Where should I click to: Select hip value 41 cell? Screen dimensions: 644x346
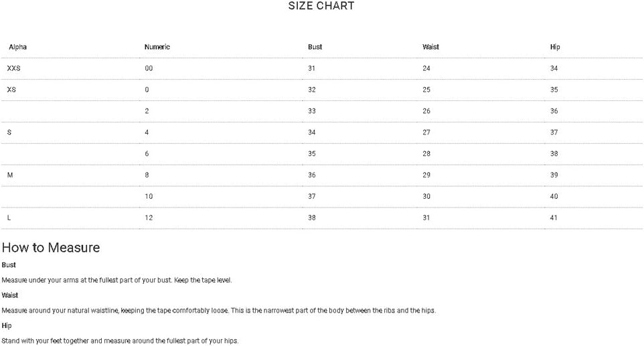[x=554, y=218]
